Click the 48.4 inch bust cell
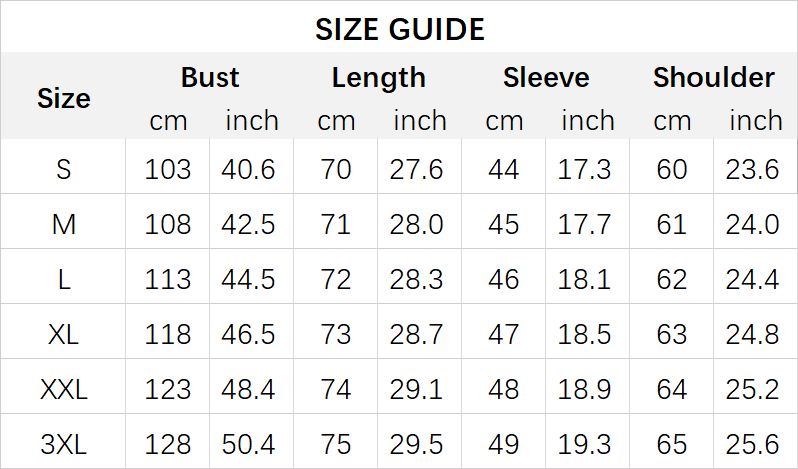This screenshot has height=469, width=798. pyautogui.click(x=249, y=389)
